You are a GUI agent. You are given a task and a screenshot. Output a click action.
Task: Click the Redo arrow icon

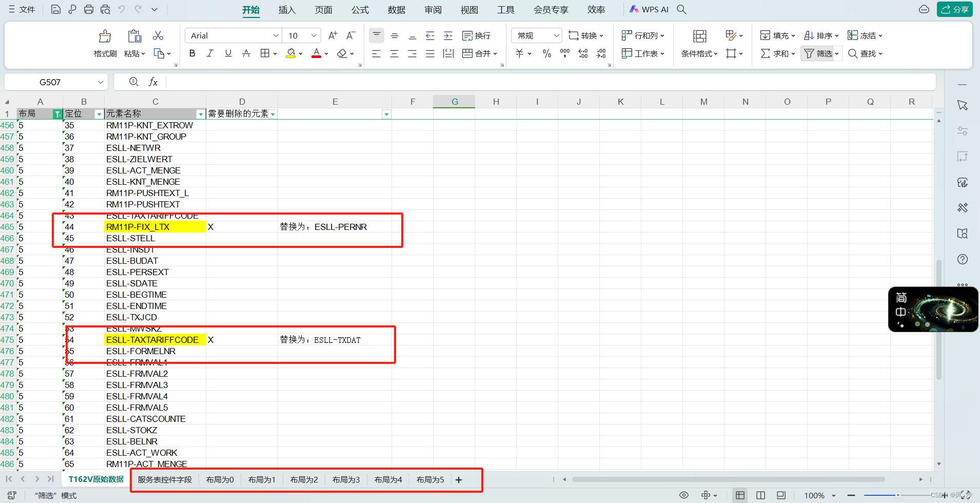138,9
